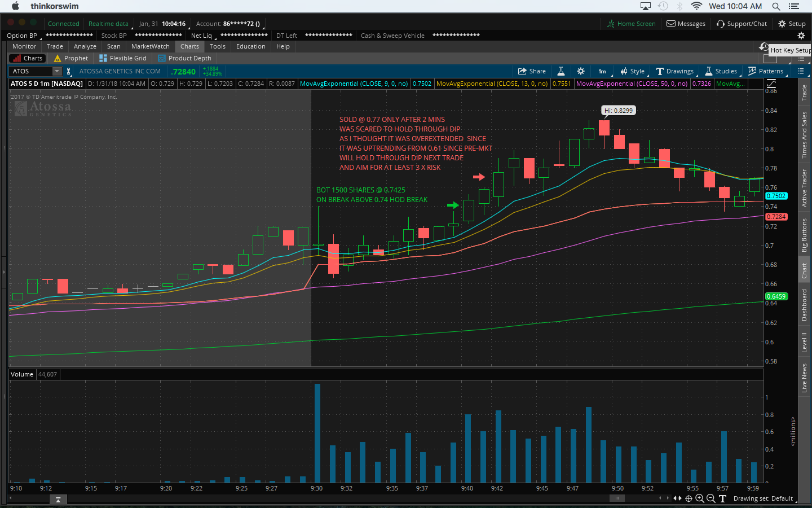Go to the Monitor tab

24,46
